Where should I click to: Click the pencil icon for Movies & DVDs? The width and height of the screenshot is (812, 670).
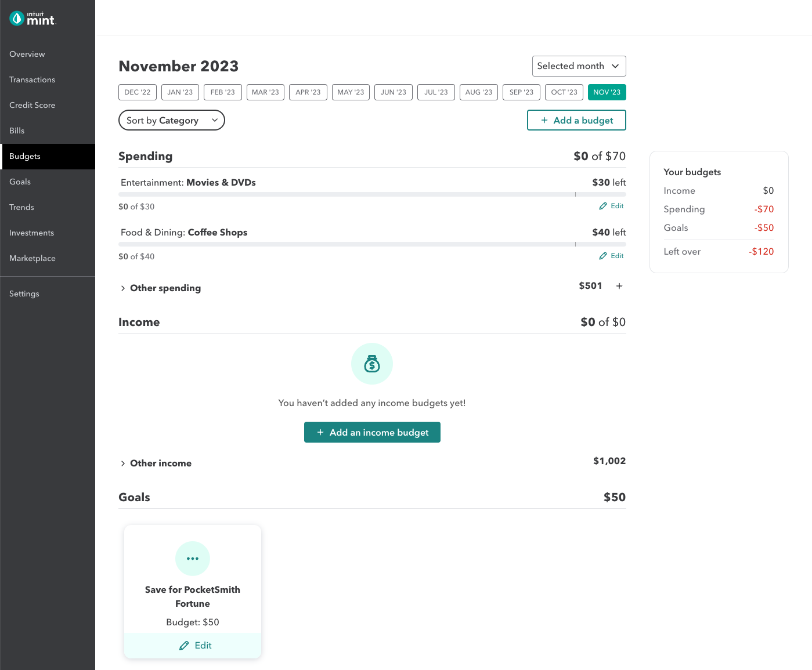tap(603, 206)
